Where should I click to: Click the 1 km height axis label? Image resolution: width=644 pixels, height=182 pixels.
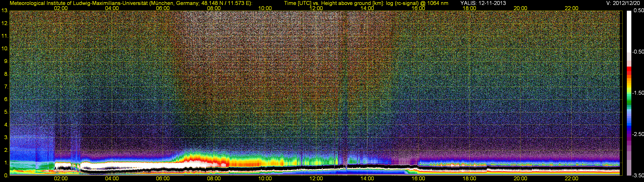pos(6,163)
